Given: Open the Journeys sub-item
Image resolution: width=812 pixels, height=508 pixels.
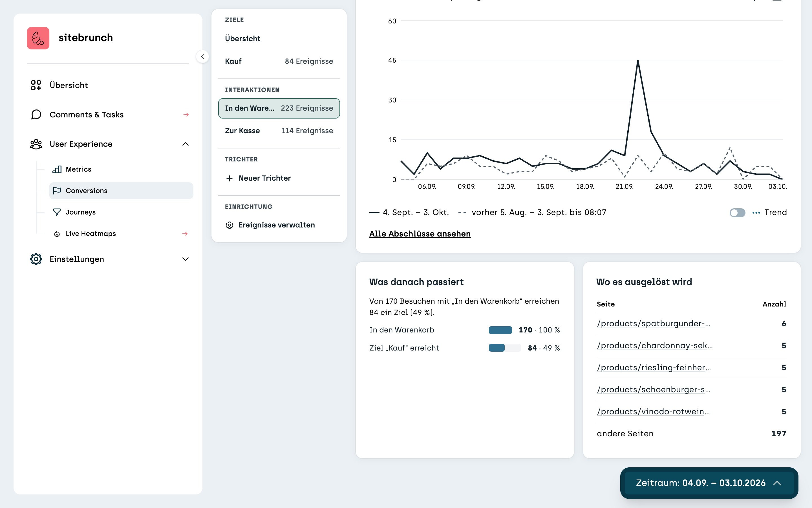Looking at the screenshot, I should [121, 212].
